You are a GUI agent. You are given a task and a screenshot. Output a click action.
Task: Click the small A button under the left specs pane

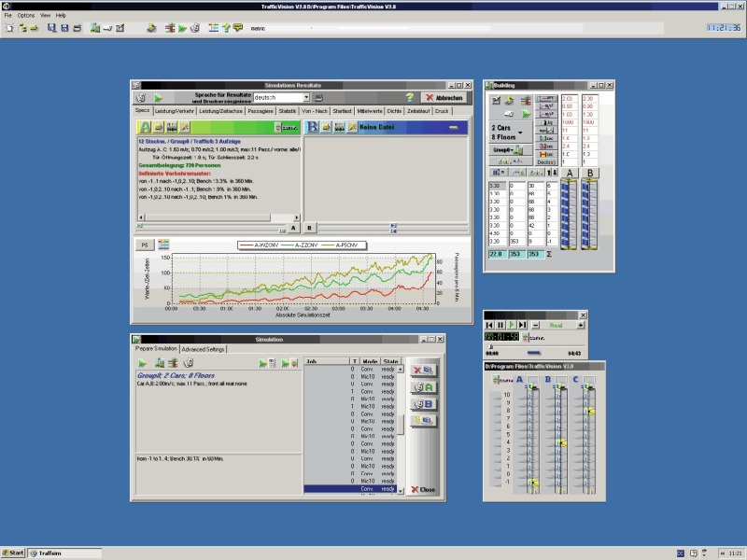[x=293, y=228]
